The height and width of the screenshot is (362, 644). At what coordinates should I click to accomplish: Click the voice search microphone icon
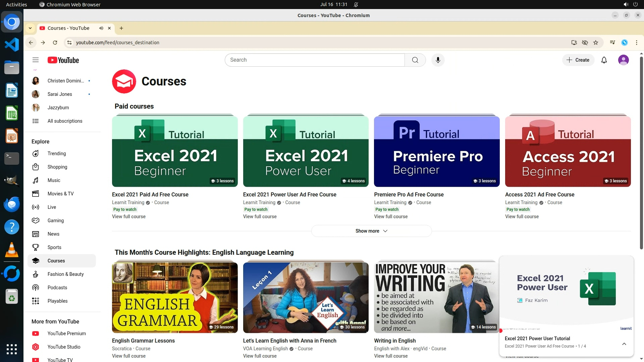pyautogui.click(x=438, y=60)
